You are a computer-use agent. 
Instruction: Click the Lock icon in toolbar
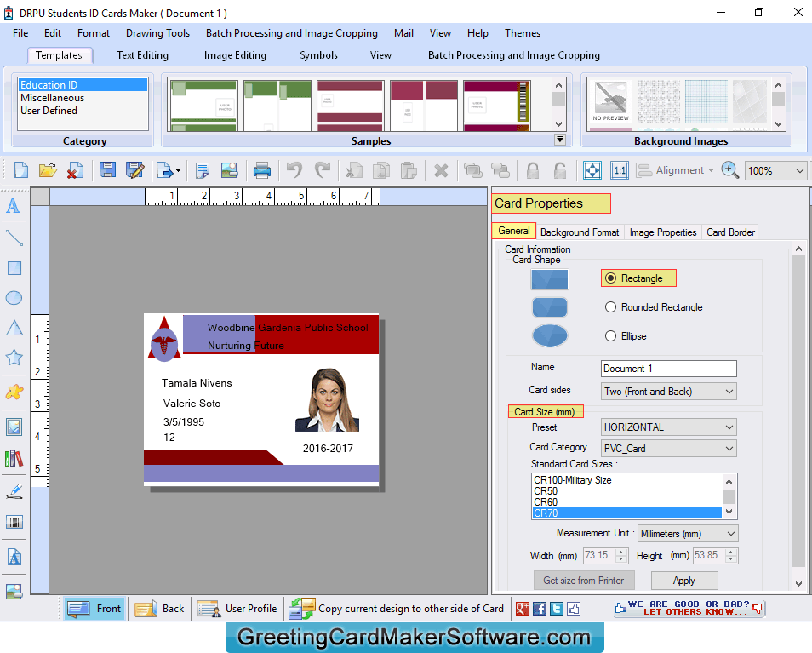[532, 170]
